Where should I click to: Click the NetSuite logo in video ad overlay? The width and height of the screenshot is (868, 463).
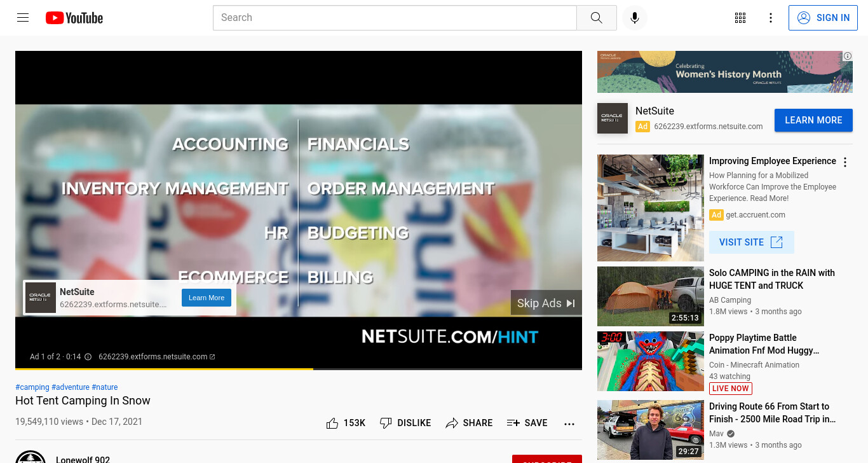pos(41,298)
